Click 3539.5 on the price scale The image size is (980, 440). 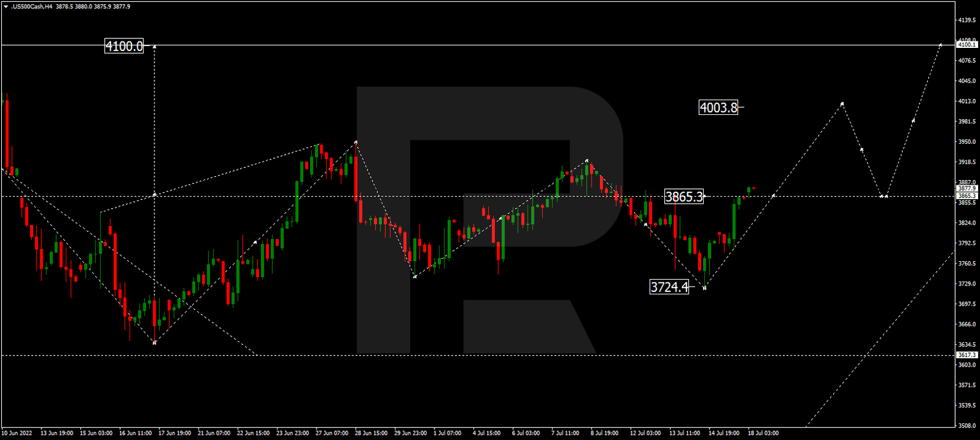(967, 406)
